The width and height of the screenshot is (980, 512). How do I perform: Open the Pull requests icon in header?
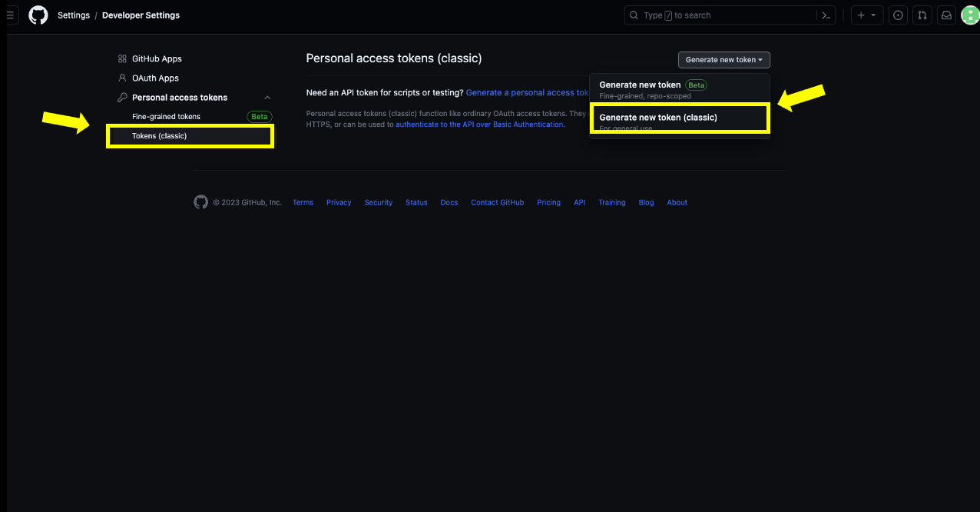pos(922,15)
